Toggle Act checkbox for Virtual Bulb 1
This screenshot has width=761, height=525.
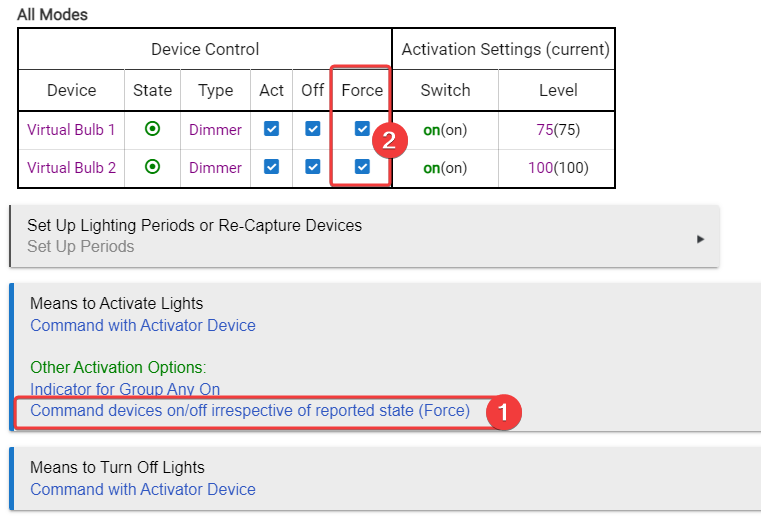[x=271, y=129]
